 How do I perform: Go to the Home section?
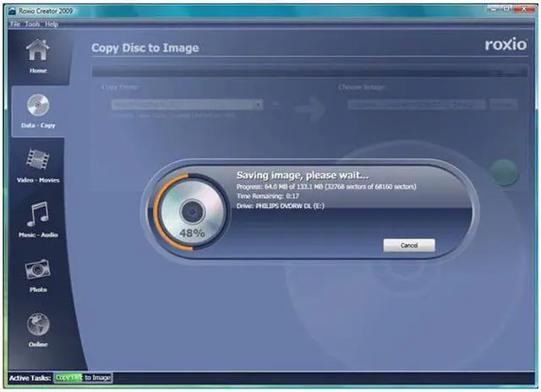tap(38, 56)
